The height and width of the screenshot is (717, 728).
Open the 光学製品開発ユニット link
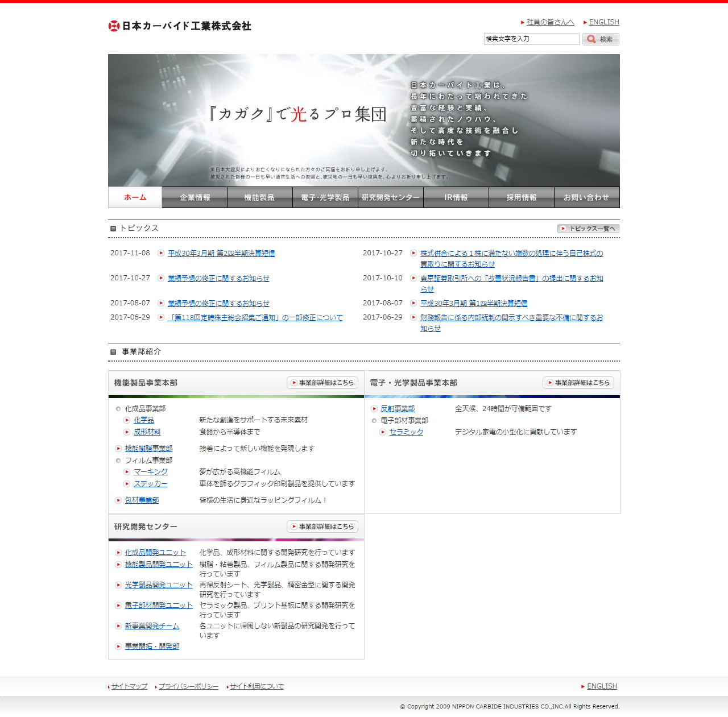[159, 585]
